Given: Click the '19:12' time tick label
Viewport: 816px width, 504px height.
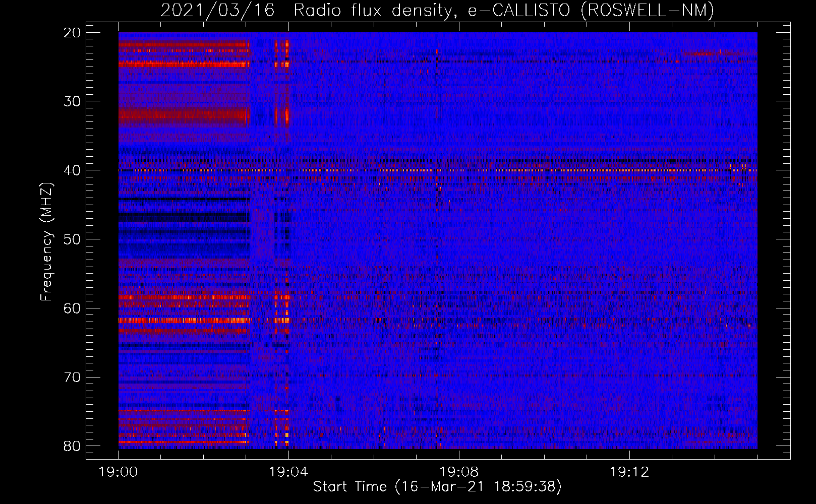Looking at the screenshot, I should coord(629,472).
